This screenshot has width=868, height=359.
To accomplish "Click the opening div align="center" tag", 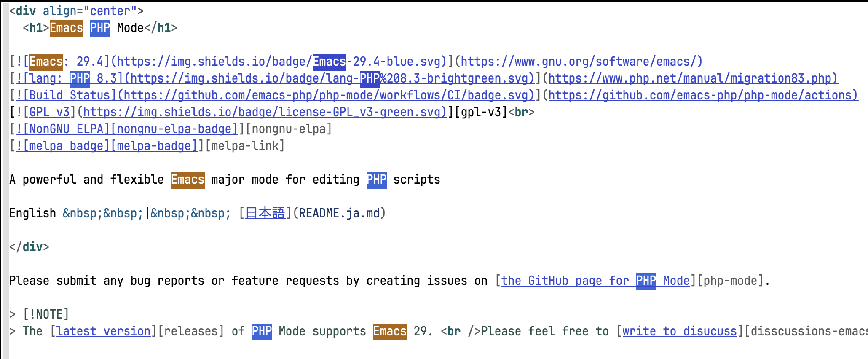I will click(77, 11).
